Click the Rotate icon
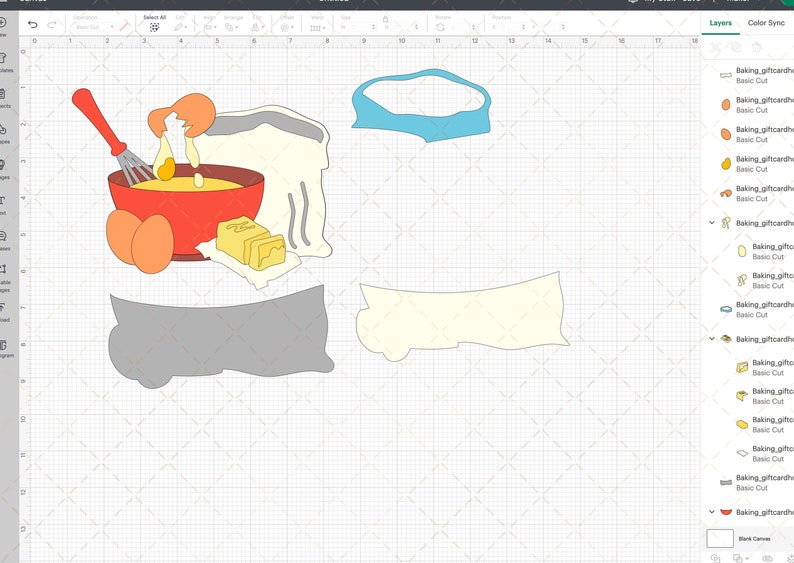The width and height of the screenshot is (794, 563). click(x=440, y=27)
